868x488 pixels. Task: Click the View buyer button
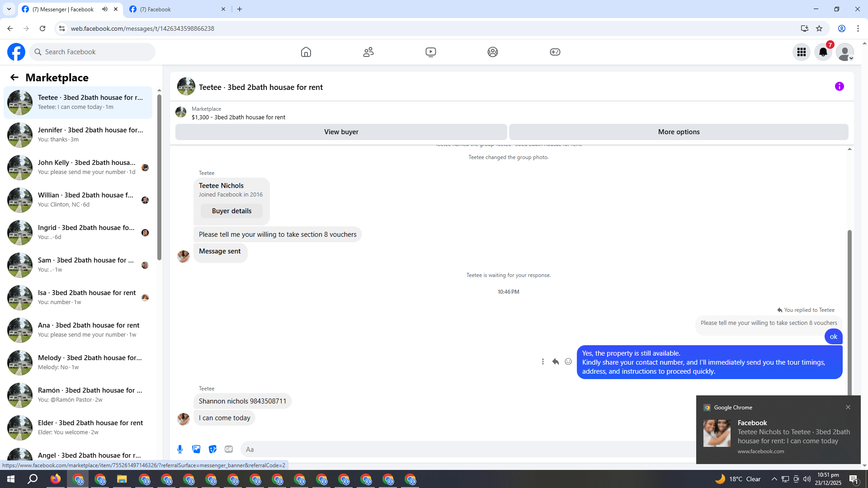341,132
